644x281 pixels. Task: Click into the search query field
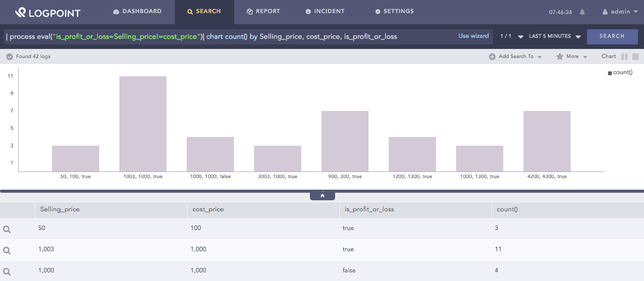[x=227, y=36]
